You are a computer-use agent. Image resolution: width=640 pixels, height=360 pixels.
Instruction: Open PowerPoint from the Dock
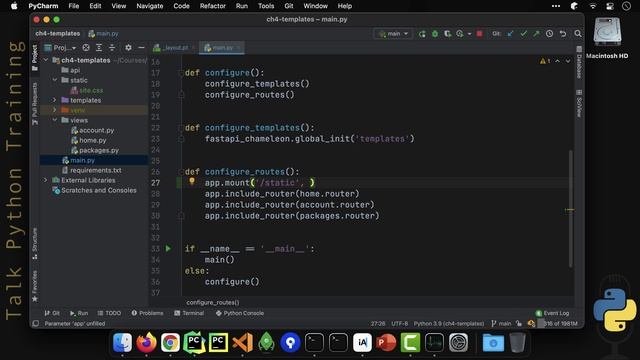[386, 342]
